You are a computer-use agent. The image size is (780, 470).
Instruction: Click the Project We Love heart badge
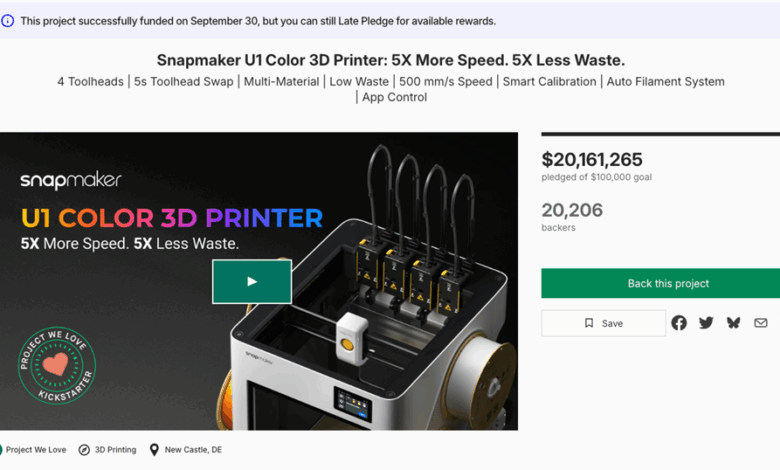(57, 366)
